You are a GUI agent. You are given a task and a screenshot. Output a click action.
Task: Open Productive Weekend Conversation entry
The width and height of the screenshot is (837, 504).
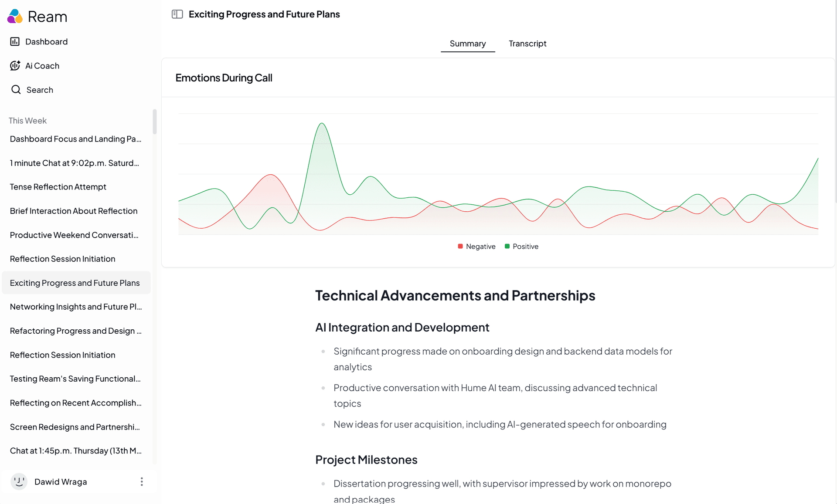click(74, 235)
